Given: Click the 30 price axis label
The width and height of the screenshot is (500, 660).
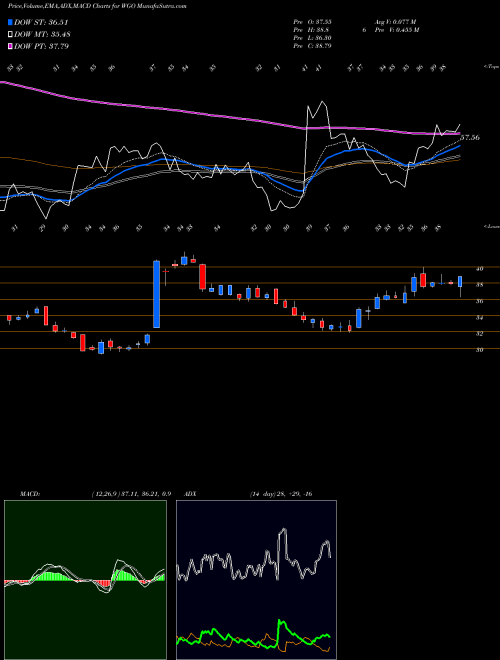Looking at the screenshot, I should click(x=479, y=350).
